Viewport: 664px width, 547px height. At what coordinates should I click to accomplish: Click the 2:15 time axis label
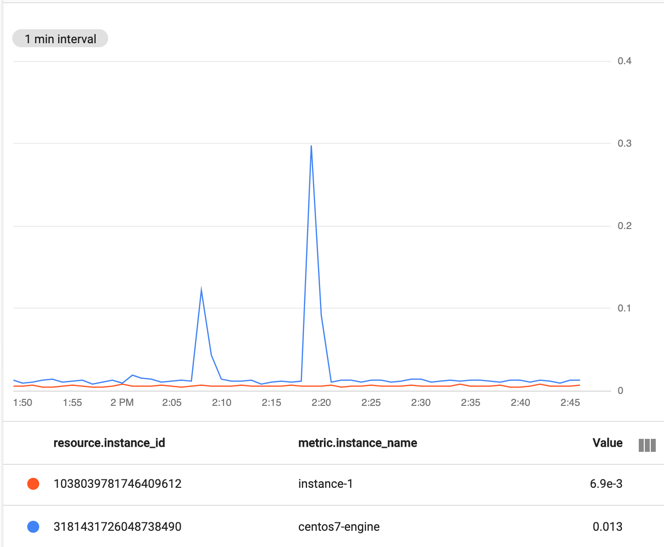[x=271, y=403]
